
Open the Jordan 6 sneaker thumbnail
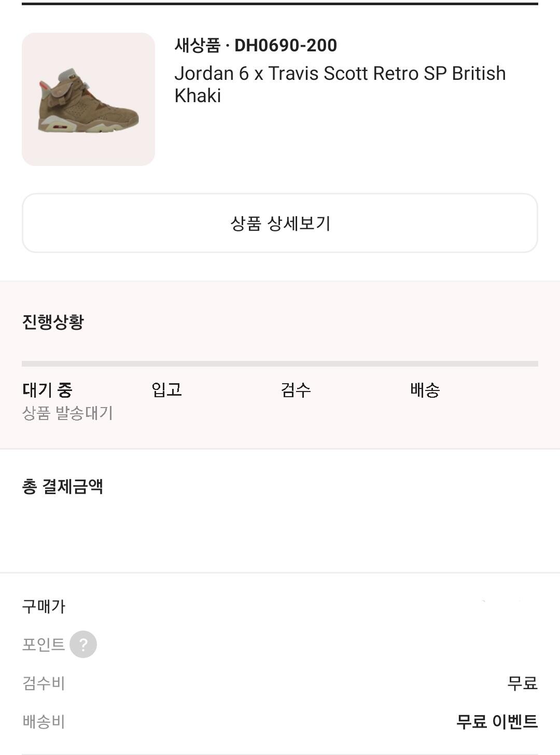[88, 99]
